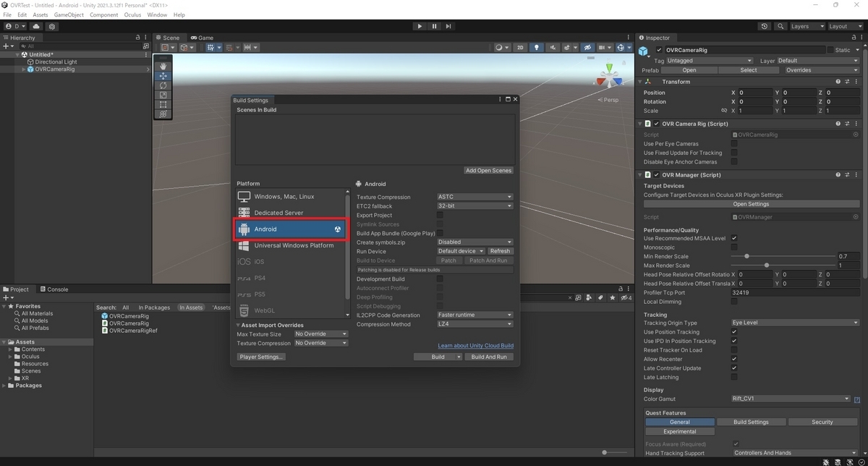Select Universal Windows Platform
Viewport: 868px width, 466px height.
(290, 245)
